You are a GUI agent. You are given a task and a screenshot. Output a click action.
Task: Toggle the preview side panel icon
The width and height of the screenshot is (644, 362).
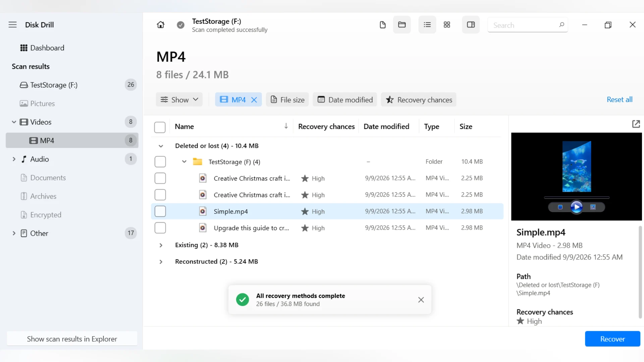tap(471, 24)
